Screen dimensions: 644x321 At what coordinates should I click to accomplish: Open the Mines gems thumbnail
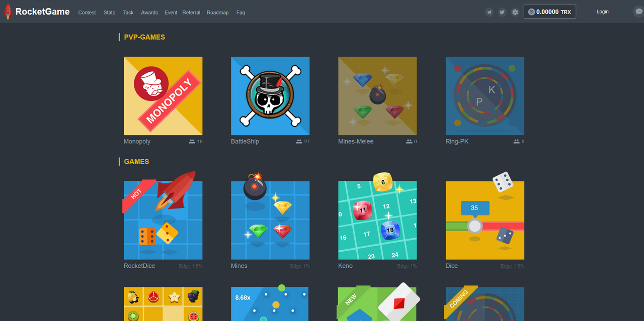click(270, 221)
